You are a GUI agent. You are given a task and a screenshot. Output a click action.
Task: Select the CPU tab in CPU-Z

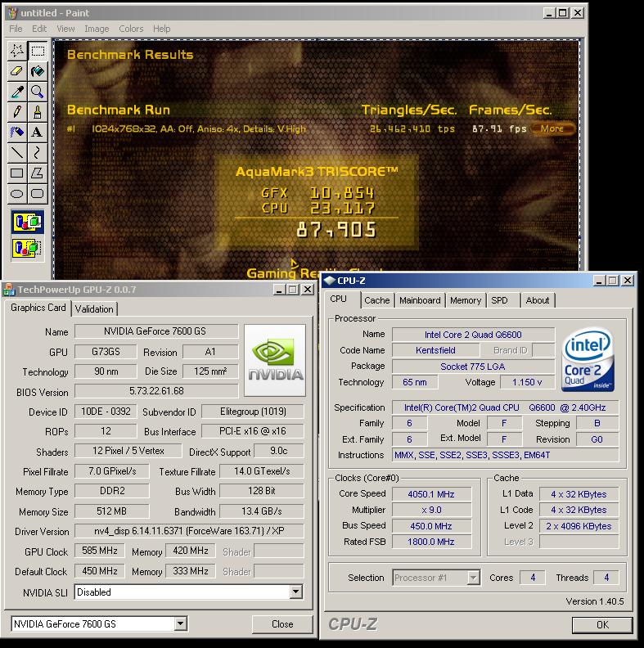(x=339, y=299)
